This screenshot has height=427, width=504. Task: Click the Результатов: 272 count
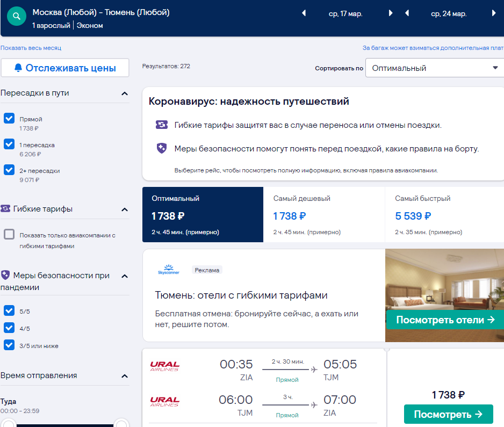coord(166,66)
